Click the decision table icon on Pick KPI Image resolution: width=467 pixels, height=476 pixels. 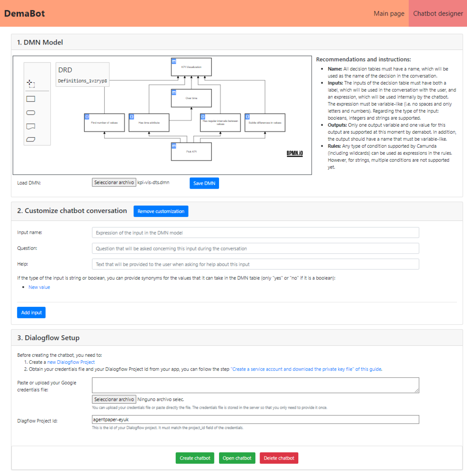coord(174,145)
